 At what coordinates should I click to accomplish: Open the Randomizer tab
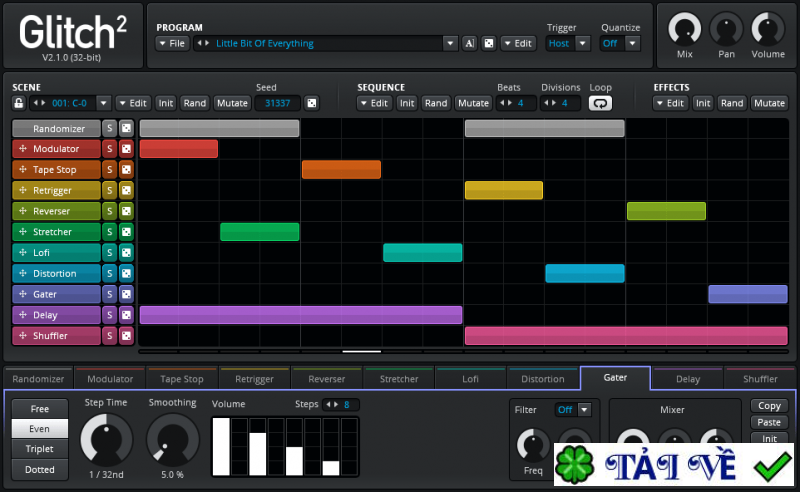(38, 379)
